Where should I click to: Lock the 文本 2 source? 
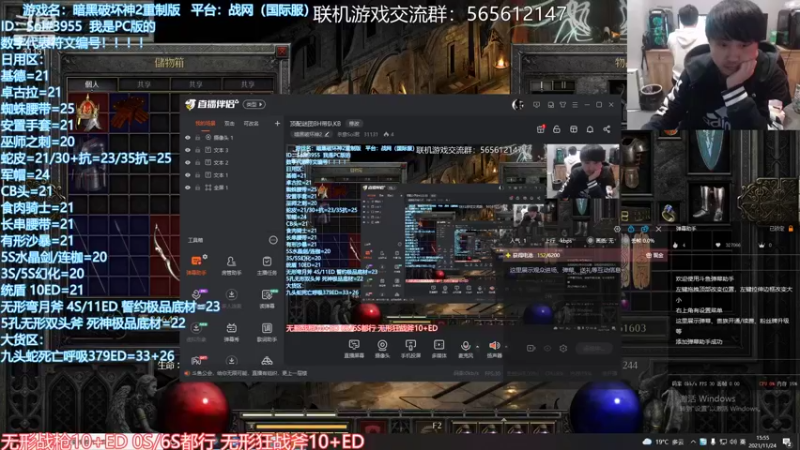pyautogui.click(x=197, y=163)
